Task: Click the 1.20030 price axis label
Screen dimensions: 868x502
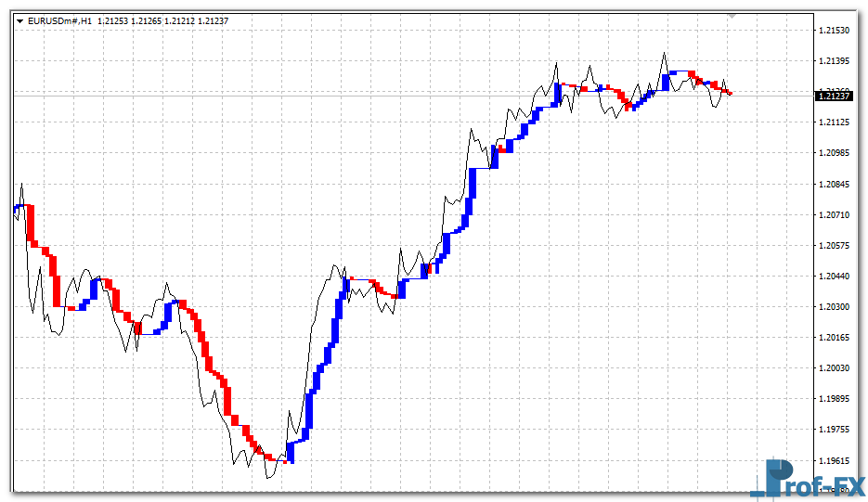Action: pos(833,367)
